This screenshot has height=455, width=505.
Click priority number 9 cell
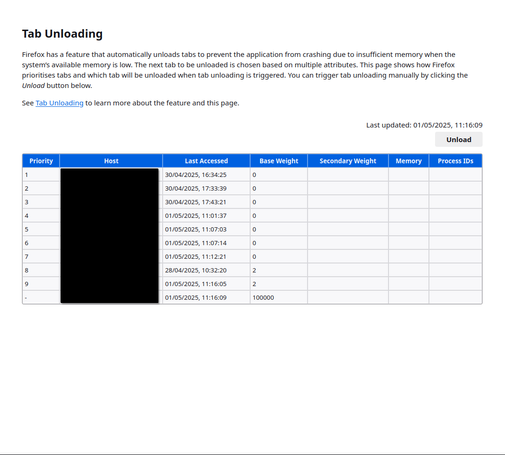point(41,284)
